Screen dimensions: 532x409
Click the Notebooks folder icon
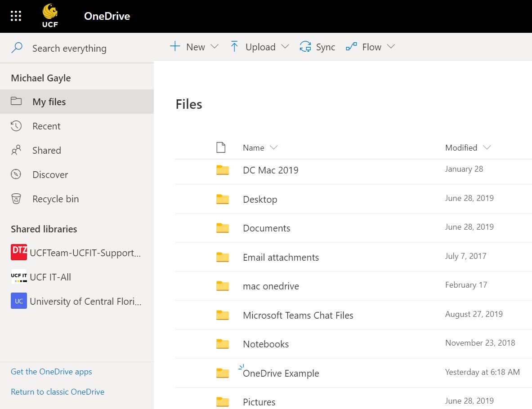(x=223, y=344)
